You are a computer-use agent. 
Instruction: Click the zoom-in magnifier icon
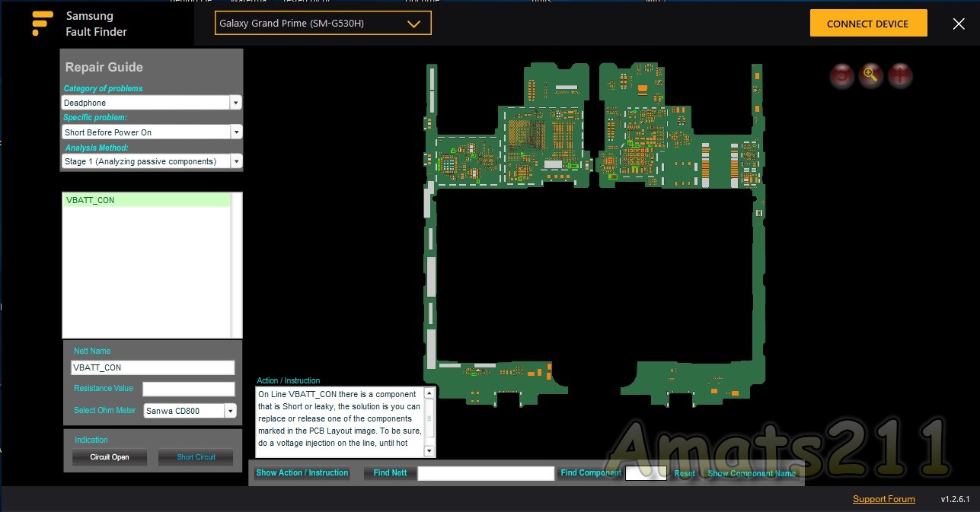point(871,75)
